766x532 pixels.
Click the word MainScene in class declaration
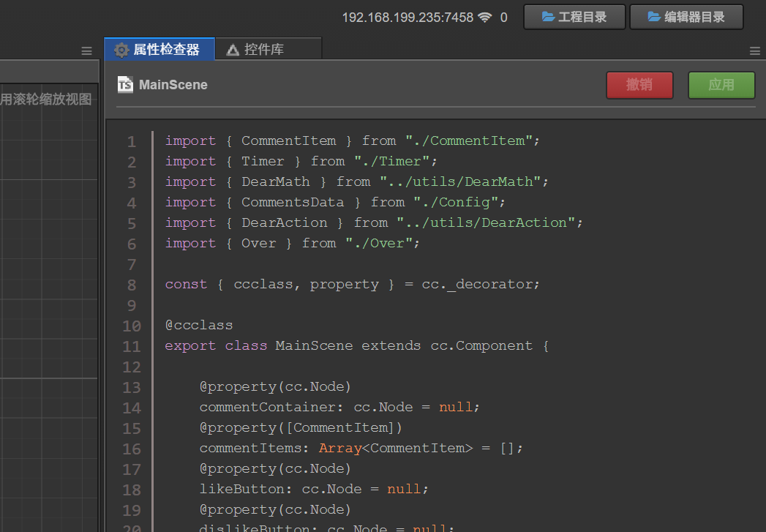coord(314,346)
